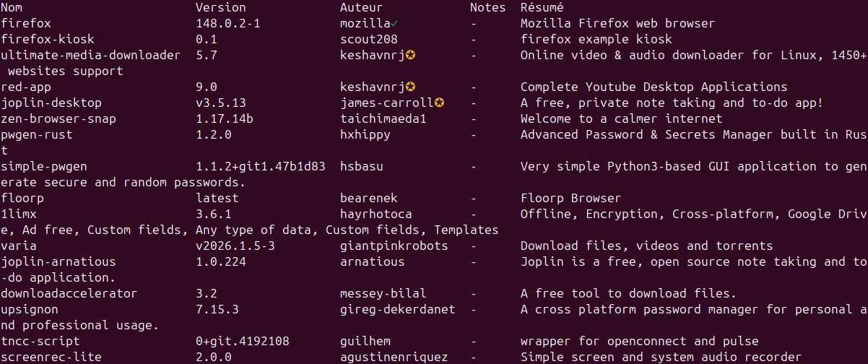Image resolution: width=868 pixels, height=364 pixels.
Task: Click the zen-browser-snap package name
Action: click(x=58, y=118)
